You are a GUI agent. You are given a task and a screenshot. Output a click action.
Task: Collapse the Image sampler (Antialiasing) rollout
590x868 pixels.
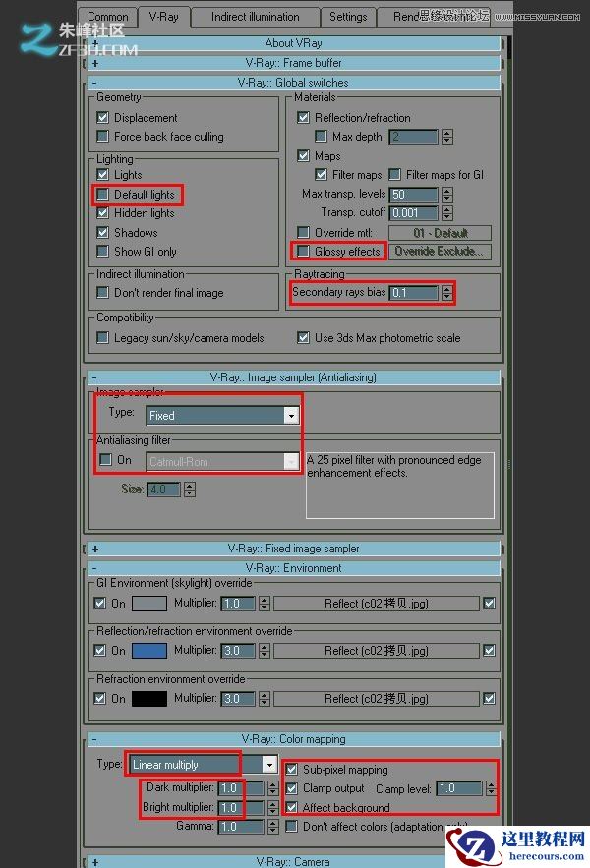pyautogui.click(x=294, y=377)
